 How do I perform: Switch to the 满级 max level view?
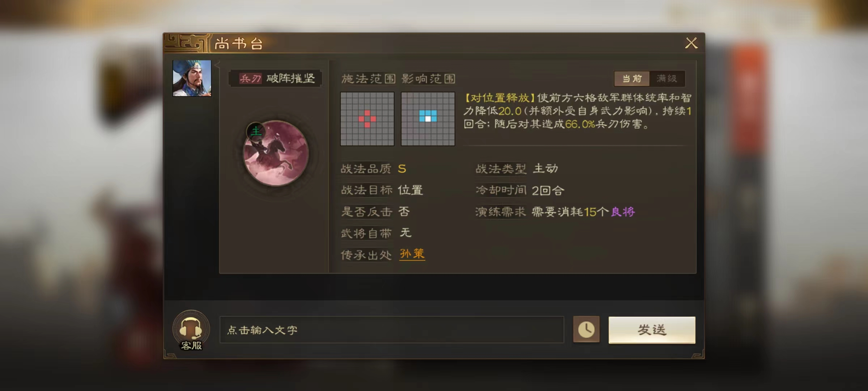coord(667,79)
